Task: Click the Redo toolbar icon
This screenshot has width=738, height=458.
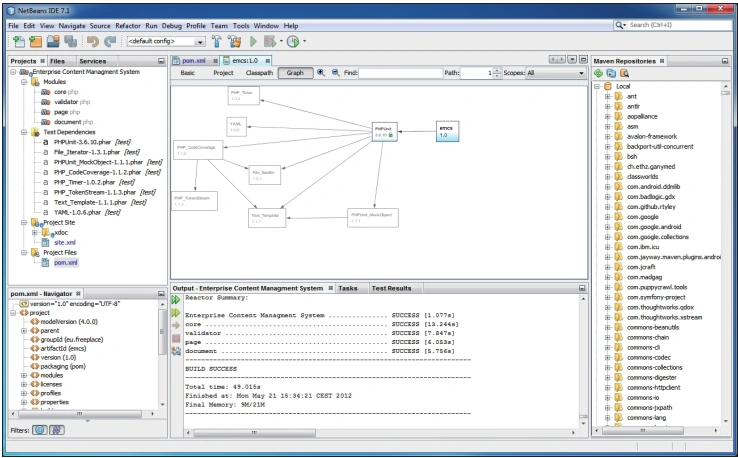Action: pos(110,41)
